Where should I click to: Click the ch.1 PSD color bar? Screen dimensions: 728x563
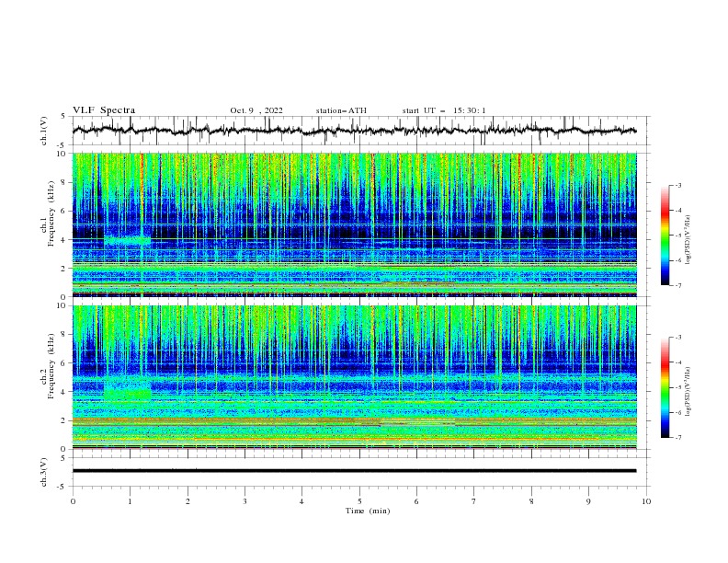click(665, 236)
